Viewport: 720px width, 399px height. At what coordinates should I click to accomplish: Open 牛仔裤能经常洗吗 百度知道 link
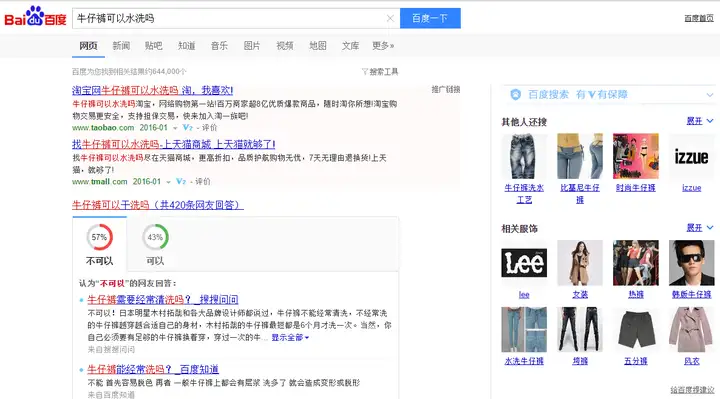153,369
